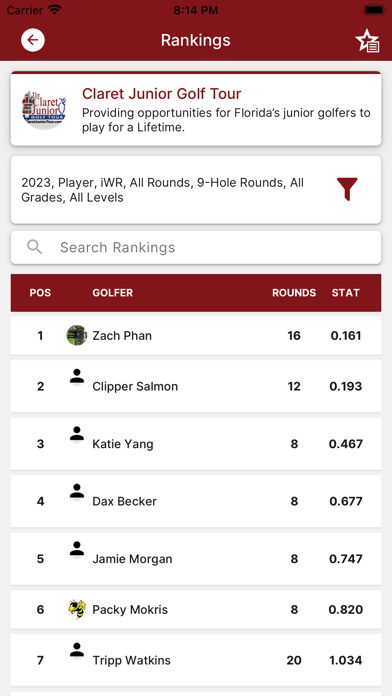Screen dimensions: 392x696
Task: Tap Dax Becker's avatar icon
Action: tap(77, 492)
